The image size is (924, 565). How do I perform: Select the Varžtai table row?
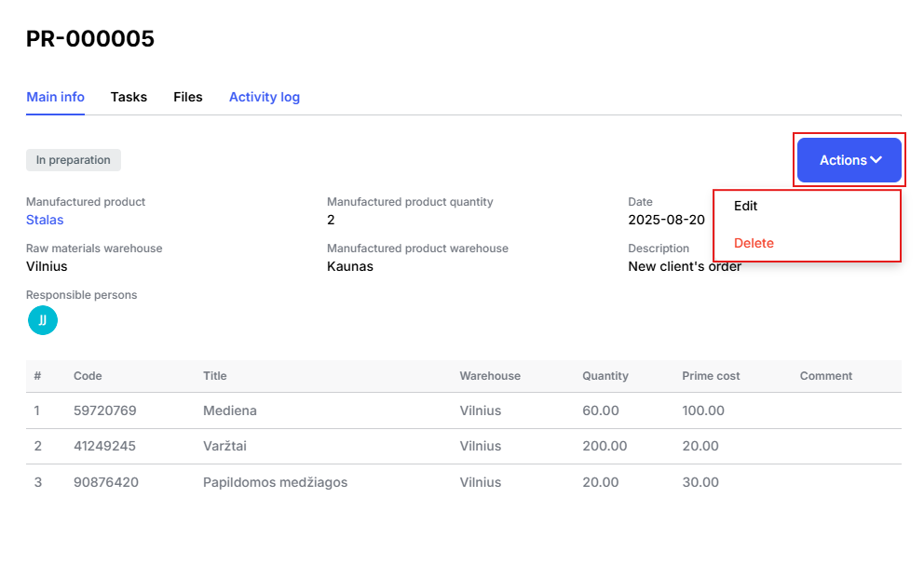tap(464, 446)
